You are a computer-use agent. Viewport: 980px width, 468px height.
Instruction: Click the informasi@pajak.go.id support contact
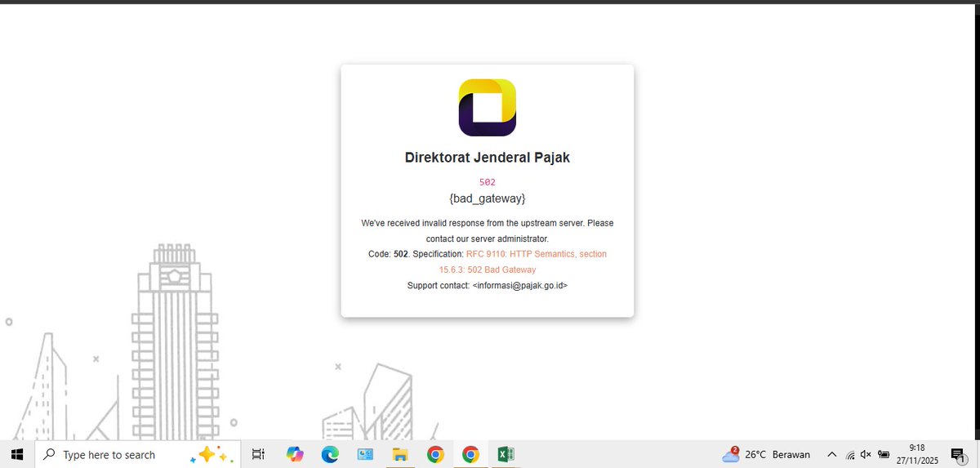pyautogui.click(x=519, y=285)
